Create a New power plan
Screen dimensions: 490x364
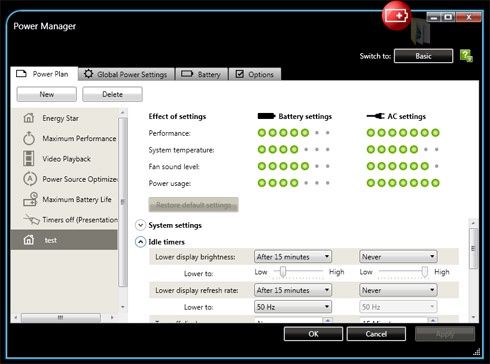pyautogui.click(x=47, y=94)
